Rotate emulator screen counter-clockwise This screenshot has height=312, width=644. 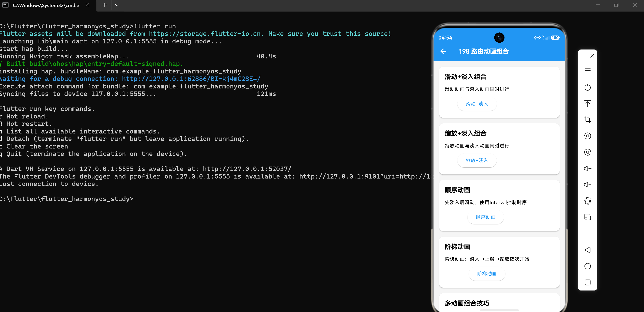(587, 136)
